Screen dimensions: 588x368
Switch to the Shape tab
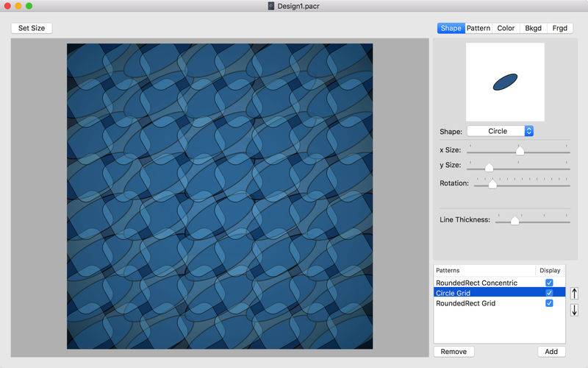click(451, 28)
